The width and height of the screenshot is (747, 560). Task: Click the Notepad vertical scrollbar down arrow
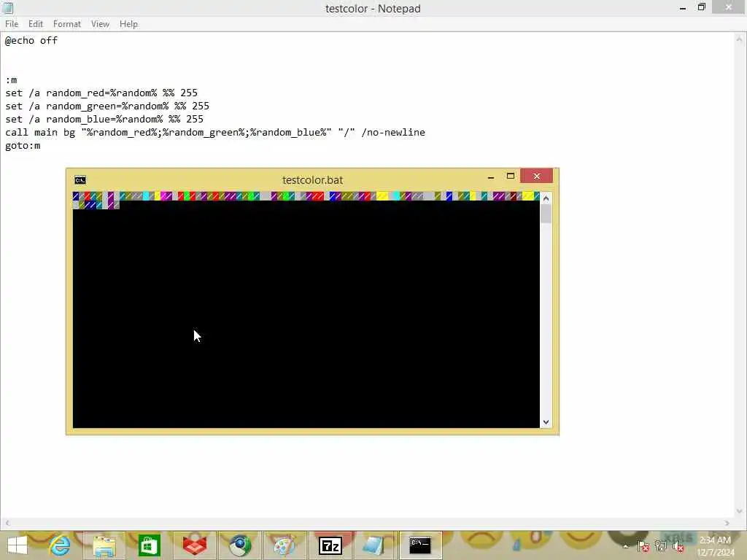740,511
